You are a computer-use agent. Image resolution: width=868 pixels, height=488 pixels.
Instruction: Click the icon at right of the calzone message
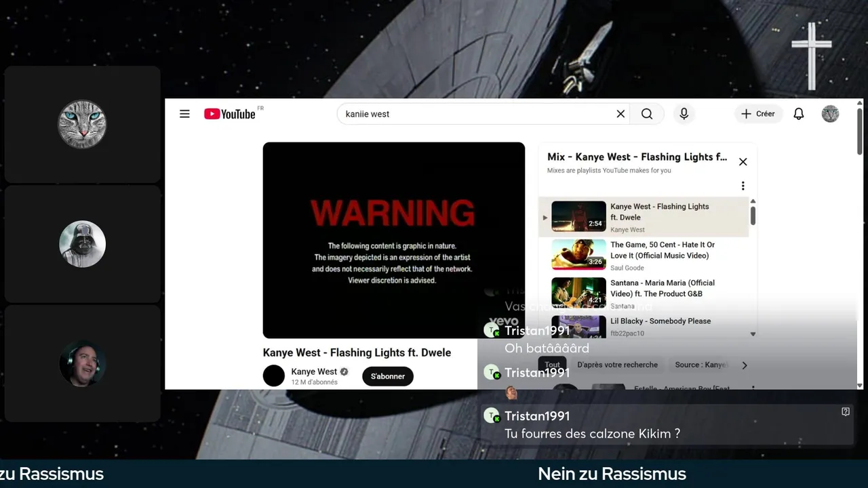click(845, 411)
